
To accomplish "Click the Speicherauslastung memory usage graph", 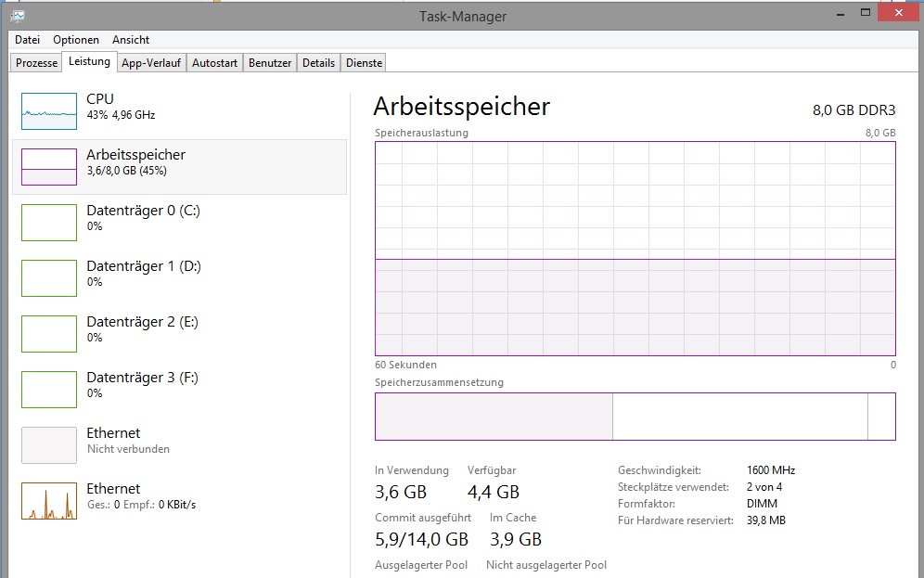I will point(635,249).
